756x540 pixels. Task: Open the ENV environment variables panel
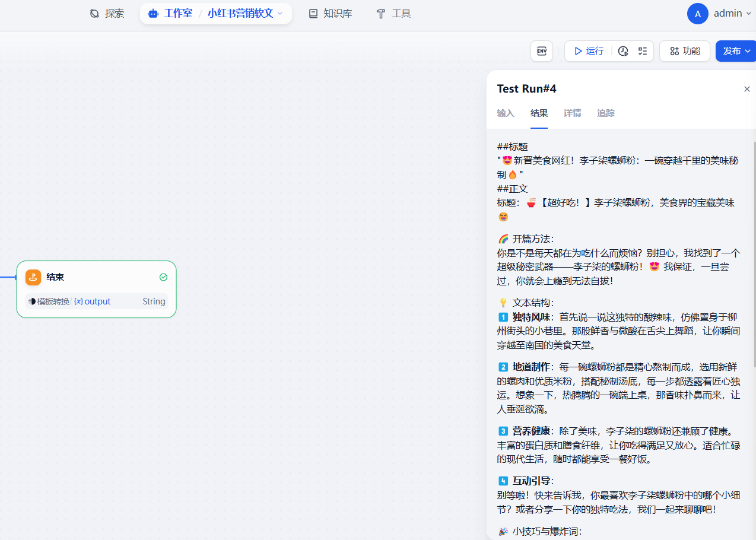[x=541, y=51]
